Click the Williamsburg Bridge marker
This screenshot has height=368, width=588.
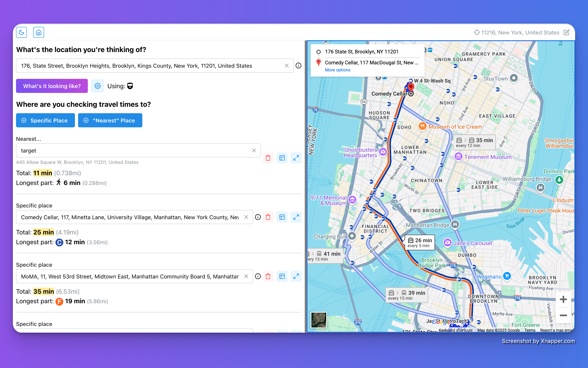pyautogui.click(x=540, y=187)
